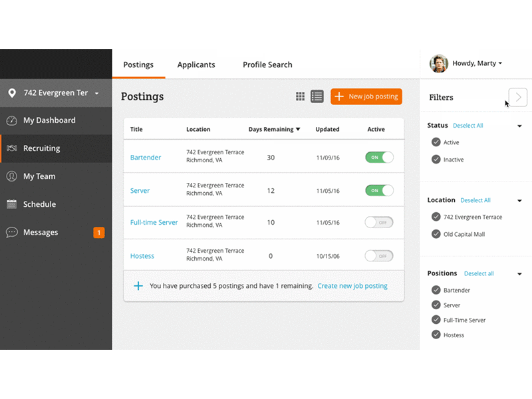Uncheck the Old Capital Mall location filter
The height and width of the screenshot is (399, 532).
coord(436,233)
